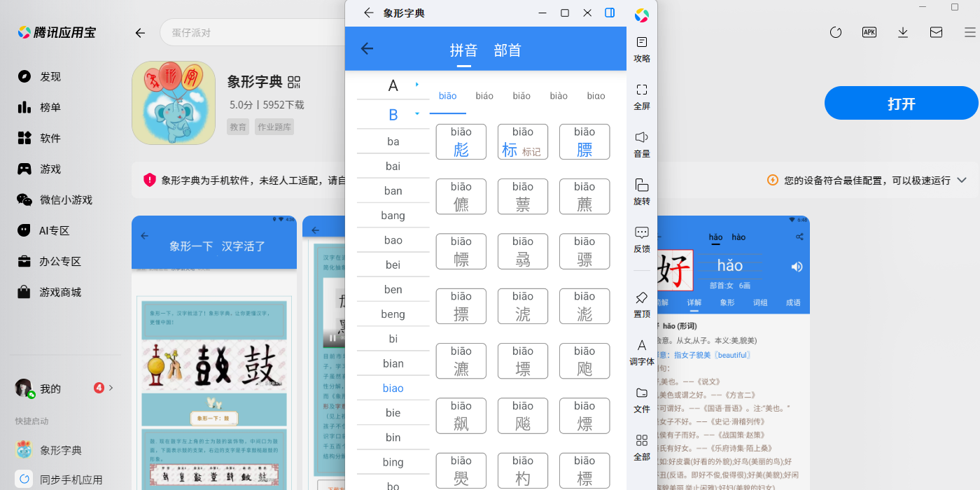Open the APK install icon
The width and height of the screenshot is (980, 490).
(x=869, y=32)
